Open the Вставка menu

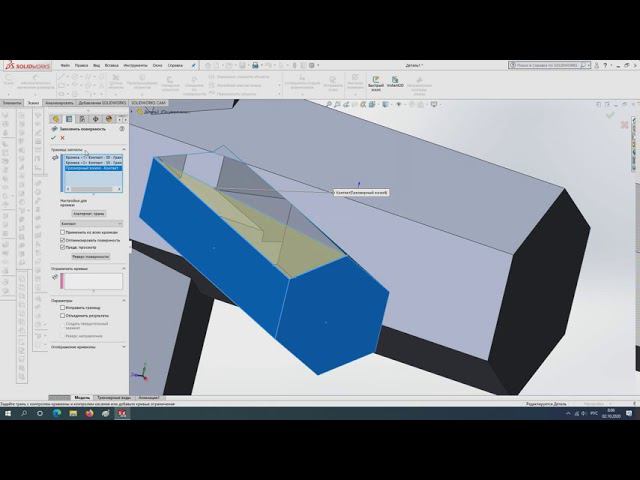click(111, 65)
